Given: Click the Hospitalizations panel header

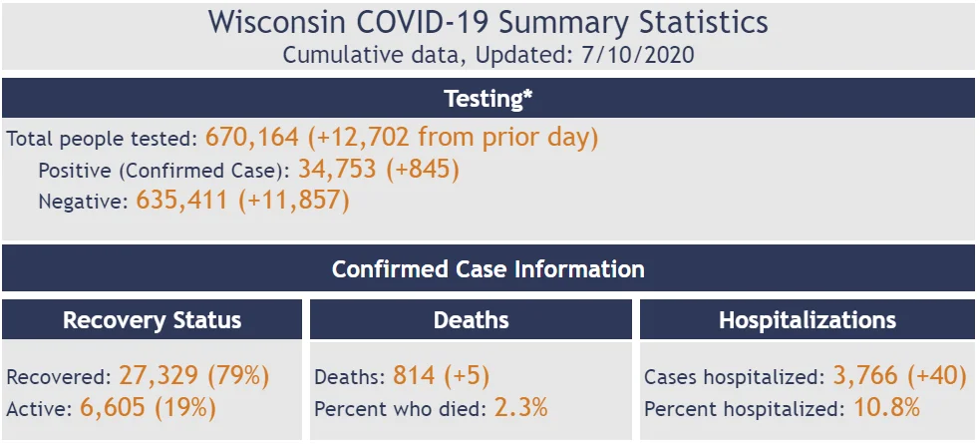Looking at the screenshot, I should (x=808, y=319).
